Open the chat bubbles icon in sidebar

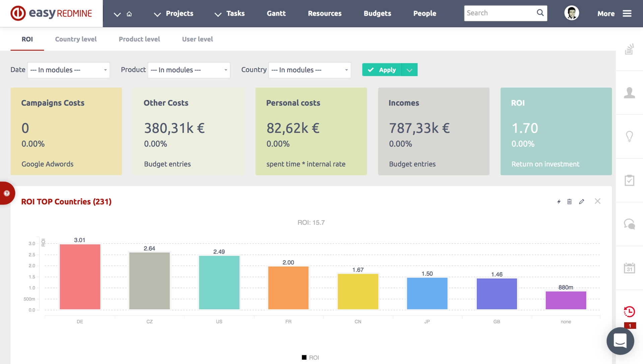point(629,224)
